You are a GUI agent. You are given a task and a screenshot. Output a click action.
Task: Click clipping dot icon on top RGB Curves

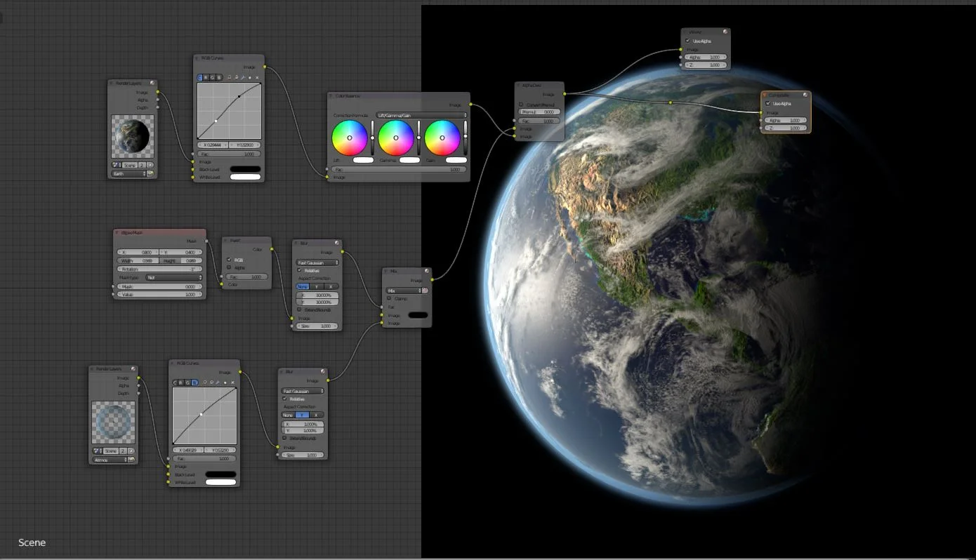250,77
